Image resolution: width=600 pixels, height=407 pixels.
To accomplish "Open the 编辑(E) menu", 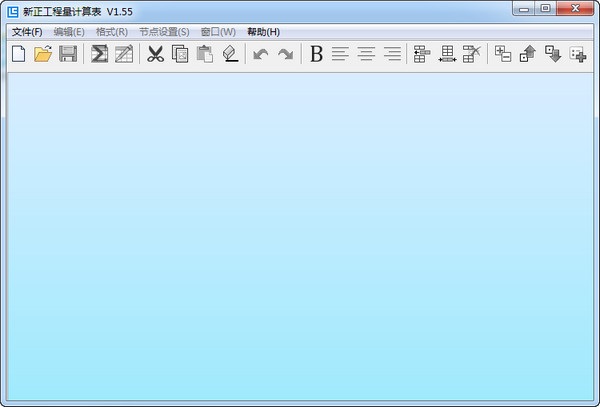I will point(69,32).
